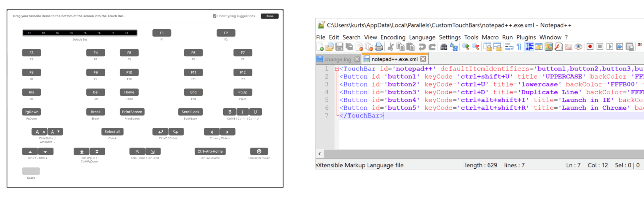
Task: Click the Character Picker emoji button
Action: [259, 151]
